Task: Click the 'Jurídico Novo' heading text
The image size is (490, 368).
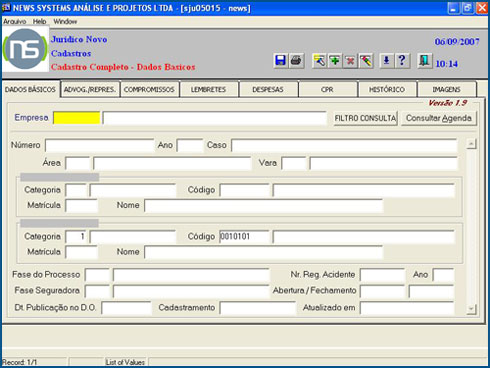Action: (79, 39)
